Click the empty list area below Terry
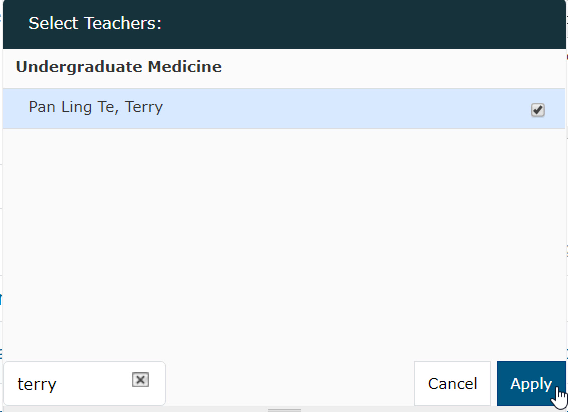The image size is (568, 412). tap(284, 243)
